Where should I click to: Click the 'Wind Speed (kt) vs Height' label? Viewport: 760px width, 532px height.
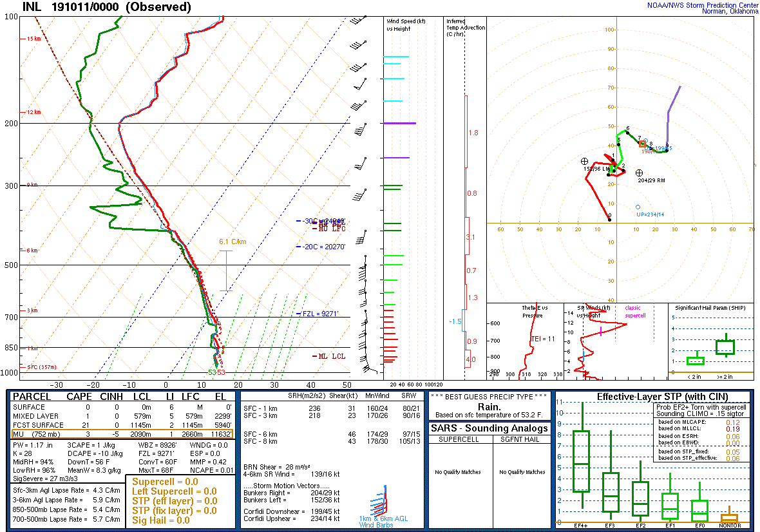coord(406,24)
